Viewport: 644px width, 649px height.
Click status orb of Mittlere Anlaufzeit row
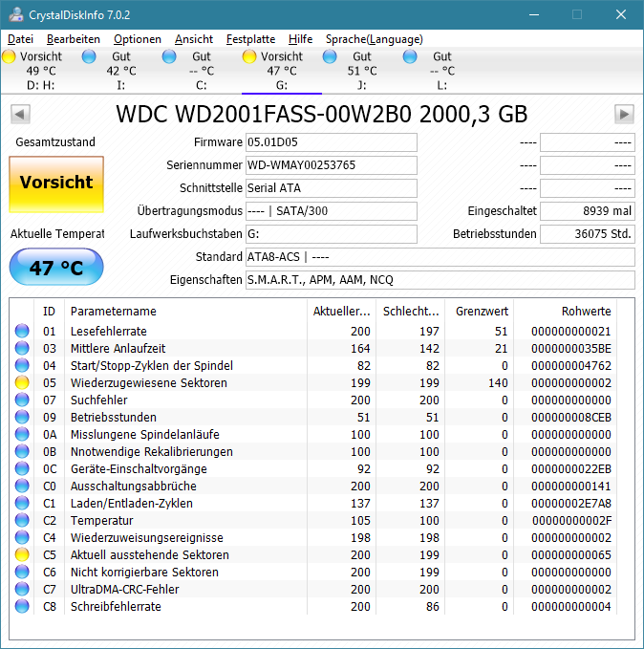(x=22, y=348)
